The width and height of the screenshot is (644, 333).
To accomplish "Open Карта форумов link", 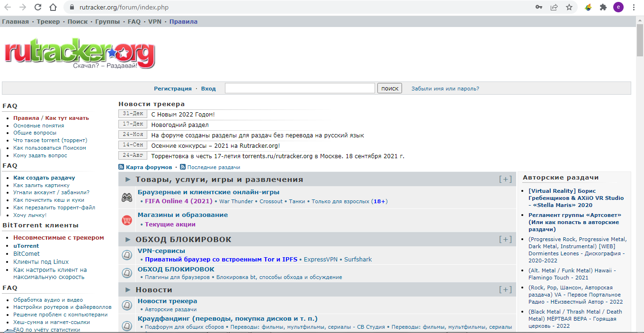I will (149, 167).
